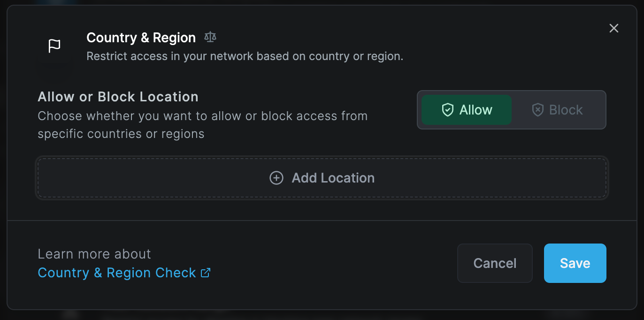Switch the location mode to Block

click(557, 110)
